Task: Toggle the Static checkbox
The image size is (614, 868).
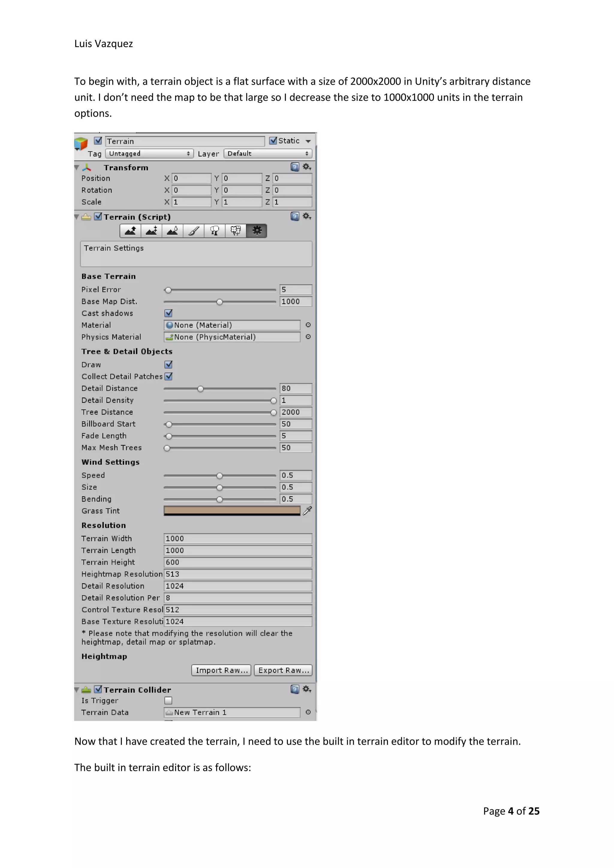Action: 273,141
